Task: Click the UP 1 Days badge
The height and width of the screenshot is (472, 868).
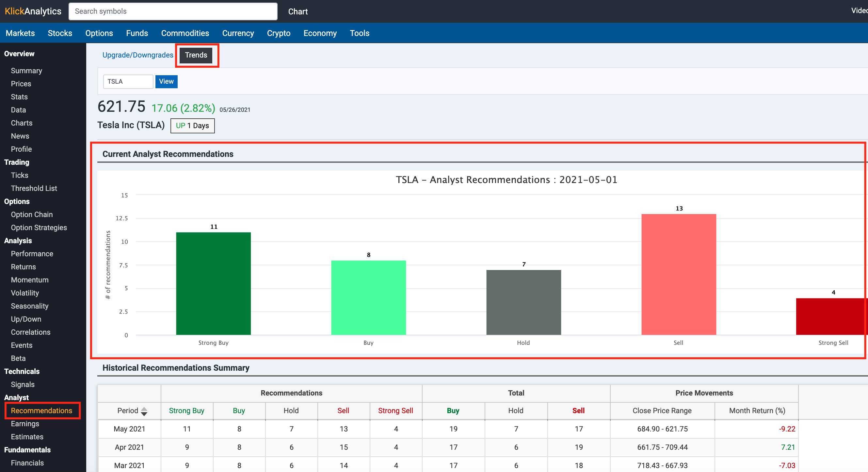Action: point(192,126)
